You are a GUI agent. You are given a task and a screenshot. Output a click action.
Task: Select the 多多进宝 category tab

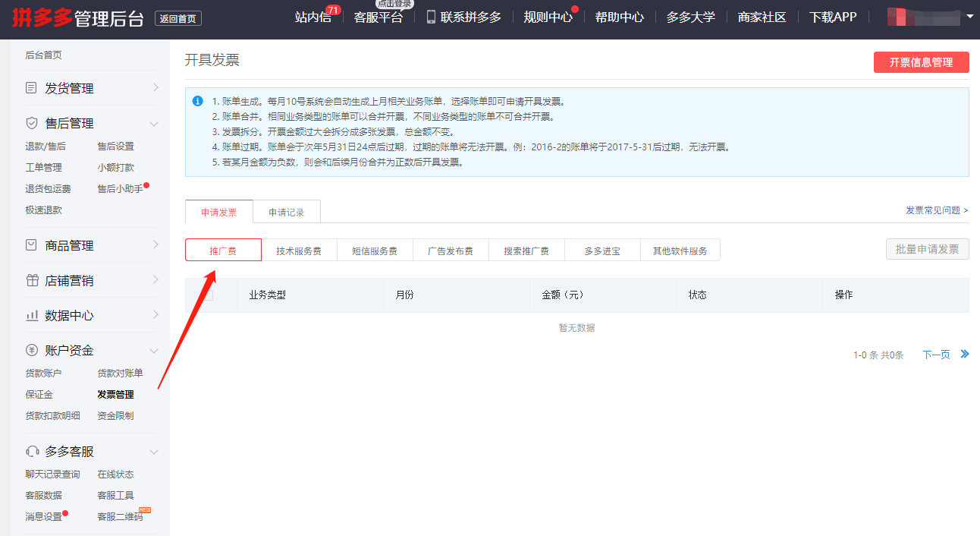pos(602,250)
